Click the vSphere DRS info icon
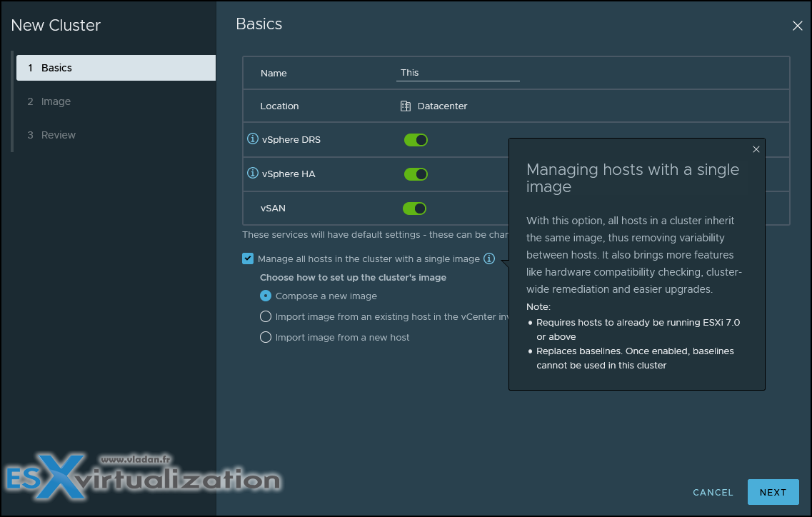 (x=253, y=139)
